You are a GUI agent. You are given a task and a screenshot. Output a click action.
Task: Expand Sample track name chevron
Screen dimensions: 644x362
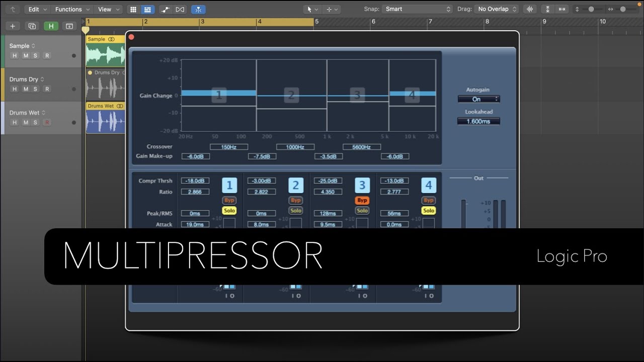33,46
